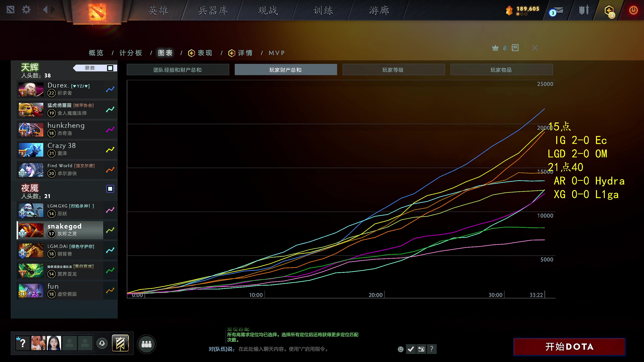Close the match details panel
The width and height of the screenshot is (644, 362).
click(535, 48)
